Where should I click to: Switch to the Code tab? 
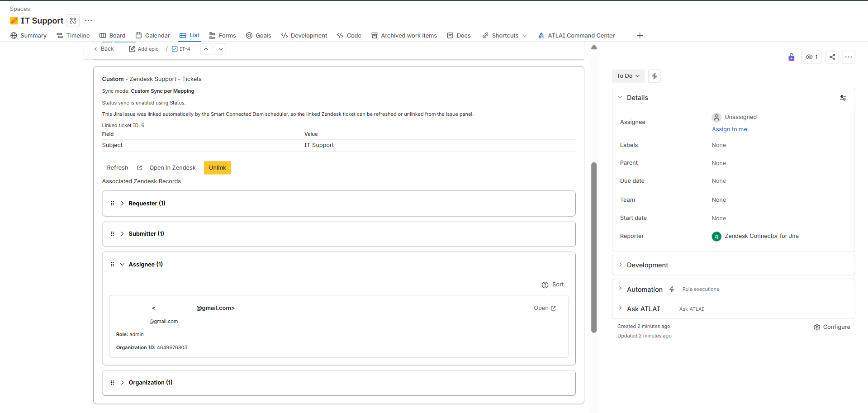pos(349,36)
